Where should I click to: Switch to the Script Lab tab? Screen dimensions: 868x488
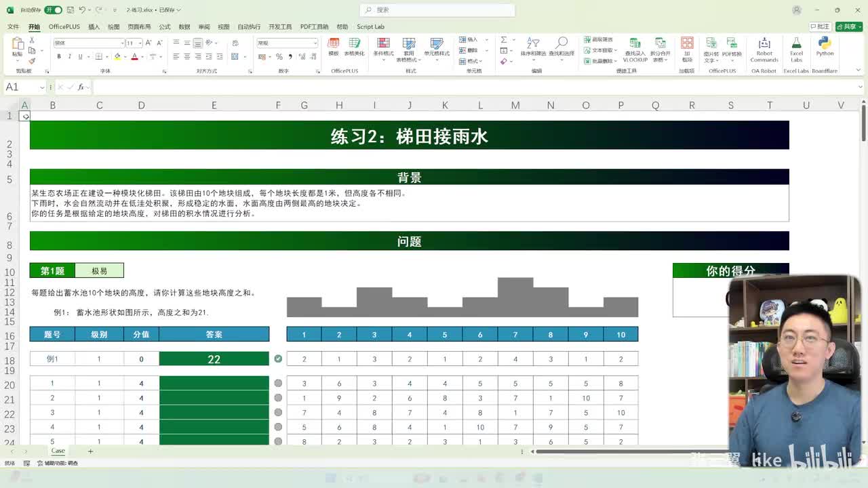(370, 26)
